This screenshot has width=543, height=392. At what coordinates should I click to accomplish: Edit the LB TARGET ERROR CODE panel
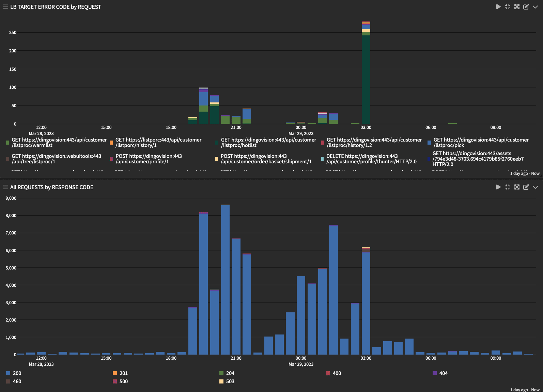(526, 7)
